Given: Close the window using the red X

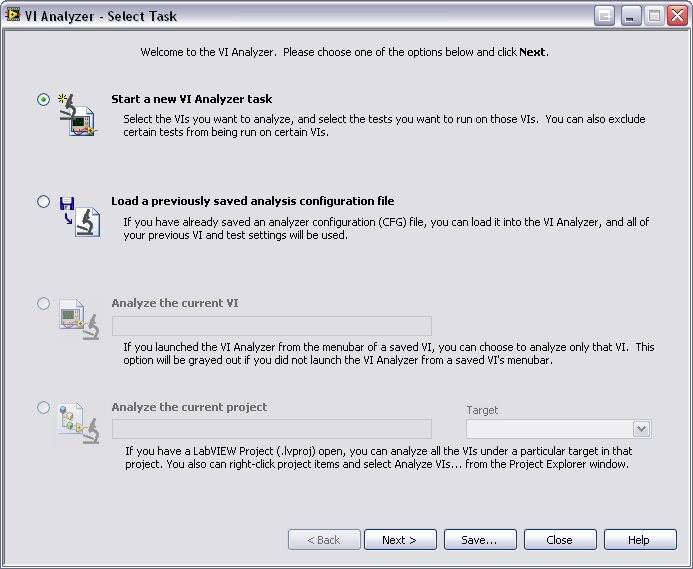Looking at the screenshot, I should pos(678,16).
